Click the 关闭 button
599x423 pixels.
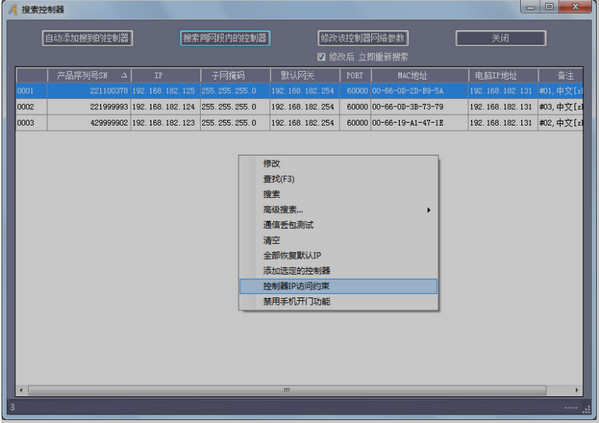(500, 38)
